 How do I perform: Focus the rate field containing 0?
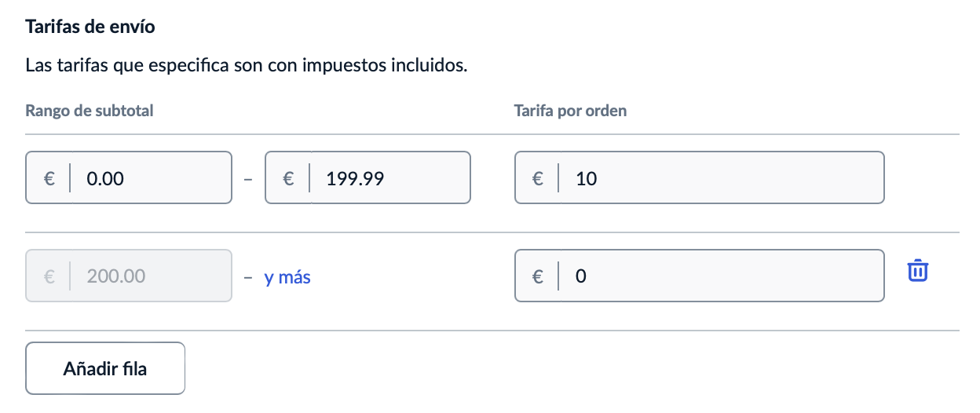click(x=700, y=276)
